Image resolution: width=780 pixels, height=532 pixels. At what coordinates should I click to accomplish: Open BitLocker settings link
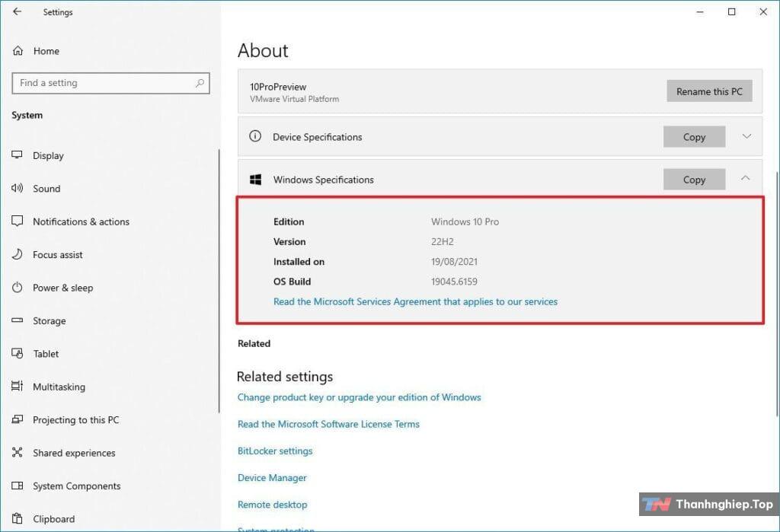tap(275, 451)
